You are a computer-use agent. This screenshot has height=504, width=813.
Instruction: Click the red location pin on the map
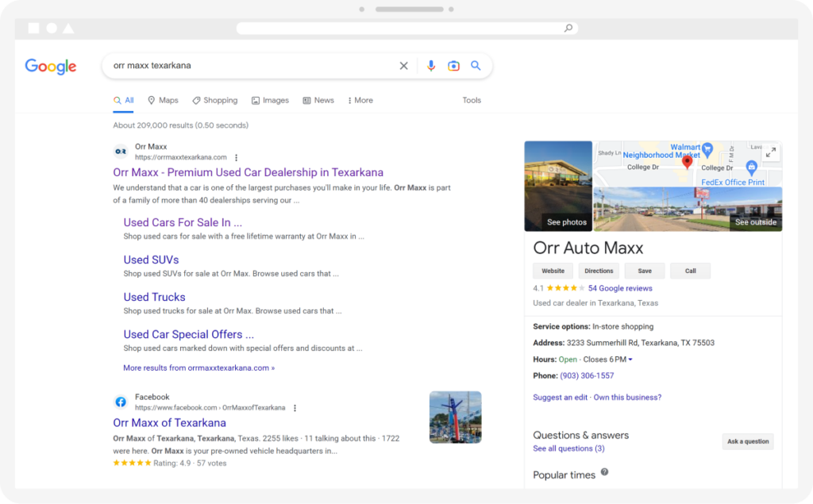click(687, 162)
